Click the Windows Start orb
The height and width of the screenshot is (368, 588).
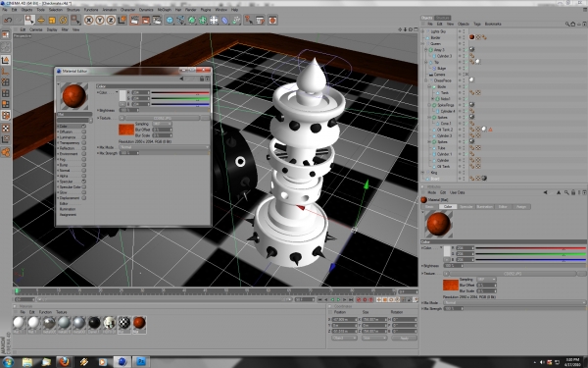(x=8, y=362)
